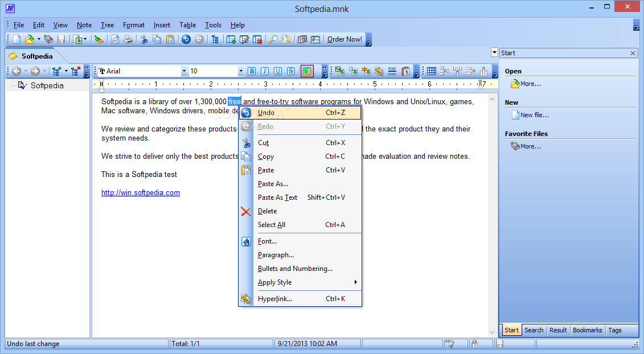Viewport: 644px width, 354px height.
Task: Toggle Bold formatting button
Action: [x=252, y=72]
